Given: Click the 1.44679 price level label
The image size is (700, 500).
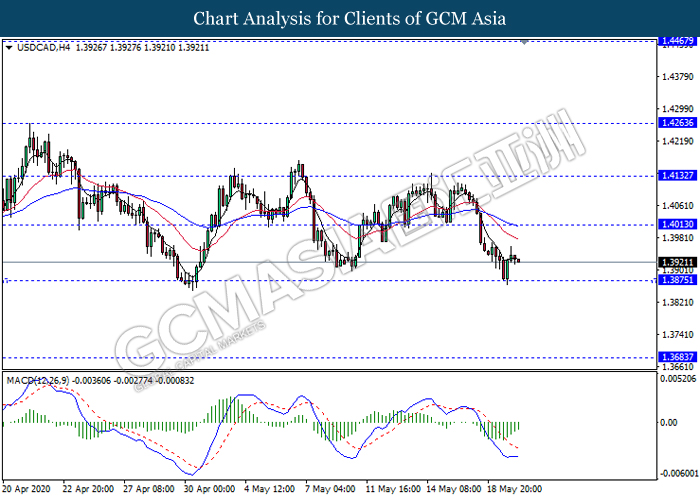Looking at the screenshot, I should pos(678,41).
